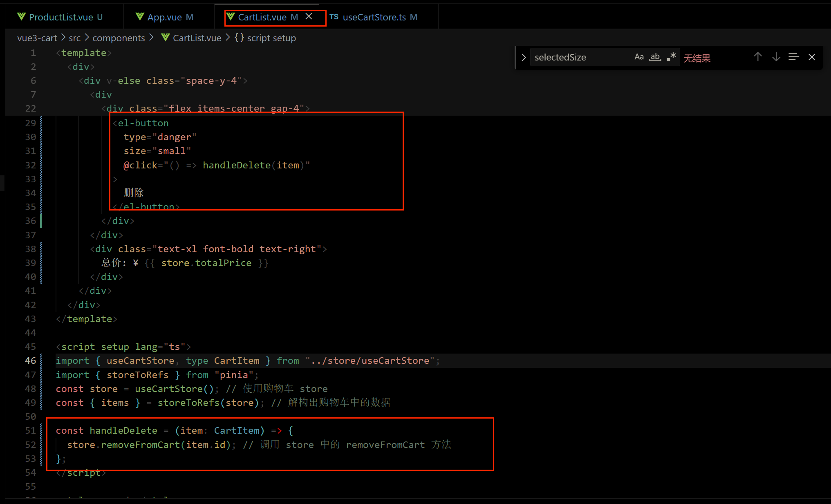Close the CartList.vue tab
Image resolution: width=831 pixels, height=504 pixels.
309,16
